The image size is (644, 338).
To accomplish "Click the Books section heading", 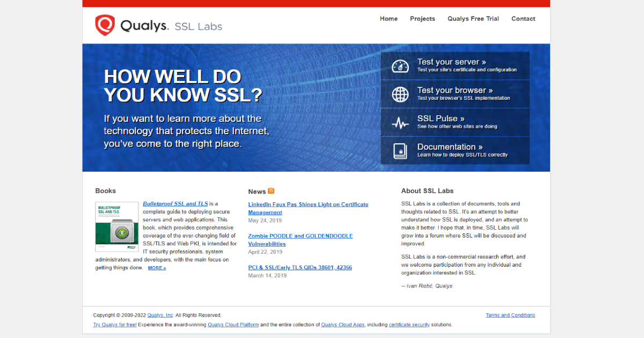I will (x=106, y=191).
